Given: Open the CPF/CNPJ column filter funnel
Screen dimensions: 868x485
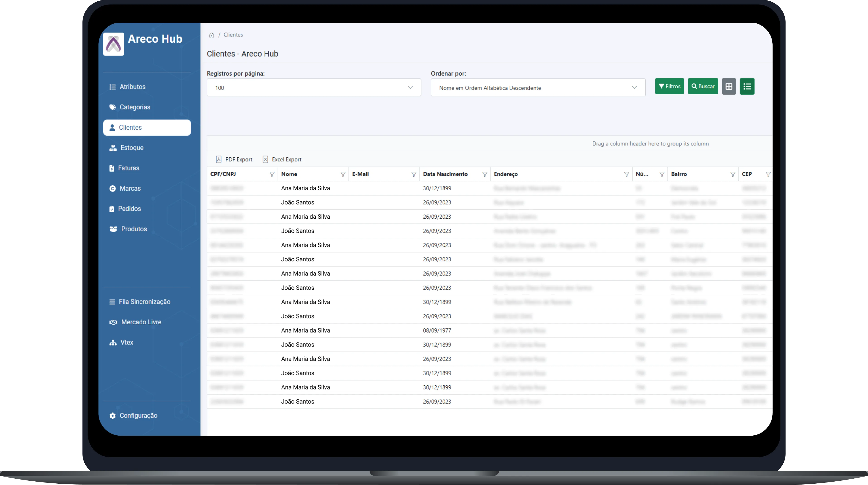Looking at the screenshot, I should (x=272, y=174).
